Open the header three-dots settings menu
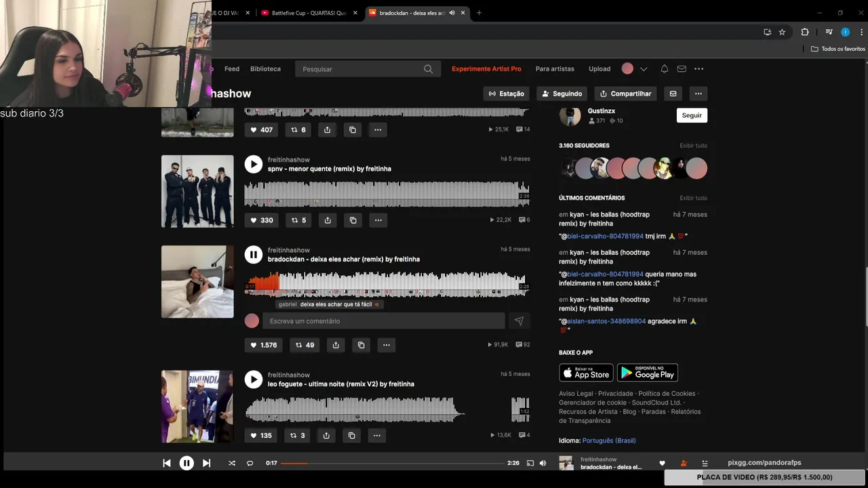Viewport: 868px width, 488px height. pos(698,69)
